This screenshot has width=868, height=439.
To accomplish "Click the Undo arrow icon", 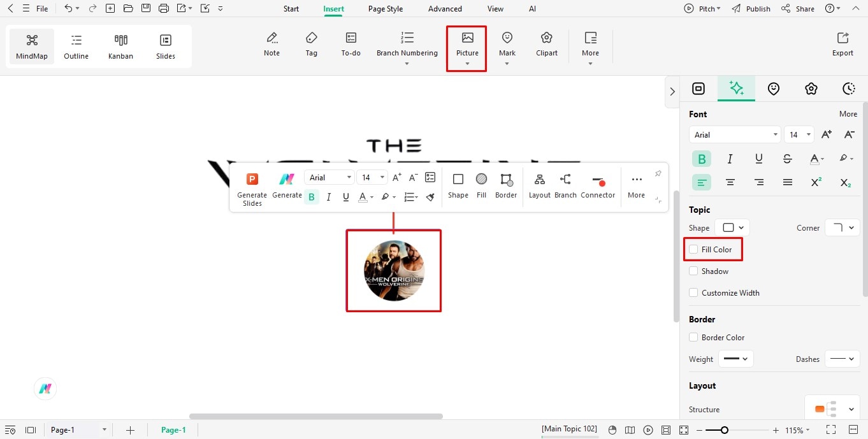I will click(x=68, y=8).
